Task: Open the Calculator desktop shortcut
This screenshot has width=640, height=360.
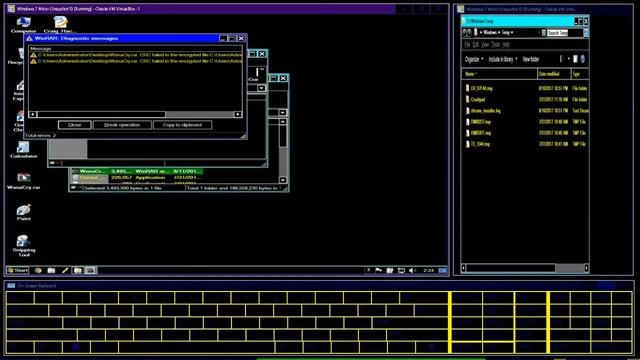Action: [x=23, y=150]
